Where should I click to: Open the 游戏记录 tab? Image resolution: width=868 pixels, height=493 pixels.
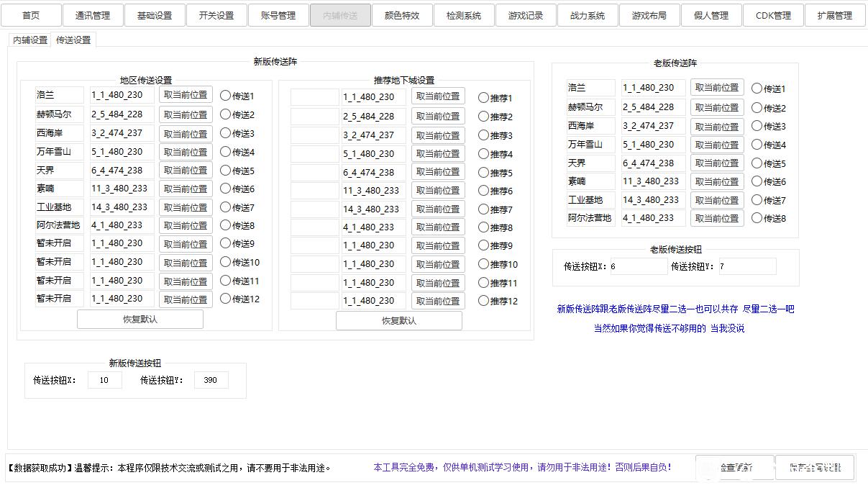click(x=526, y=15)
